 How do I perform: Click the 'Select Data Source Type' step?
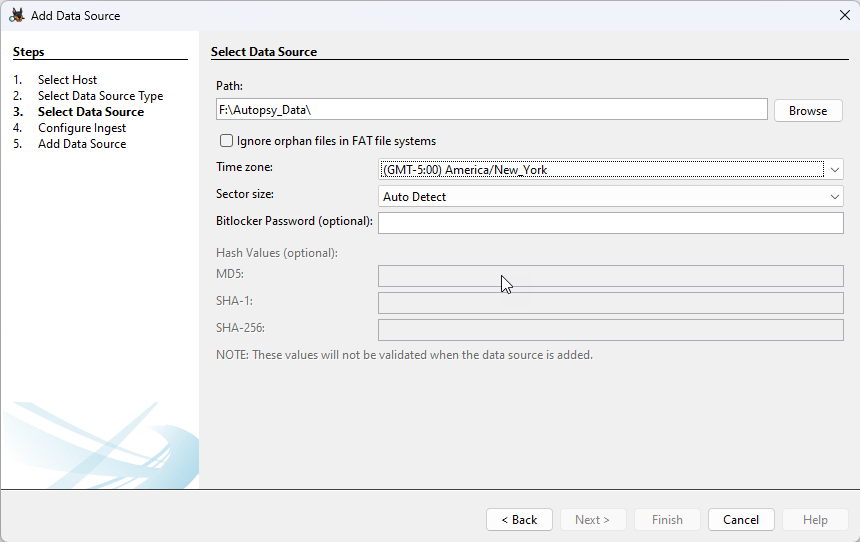(100, 96)
